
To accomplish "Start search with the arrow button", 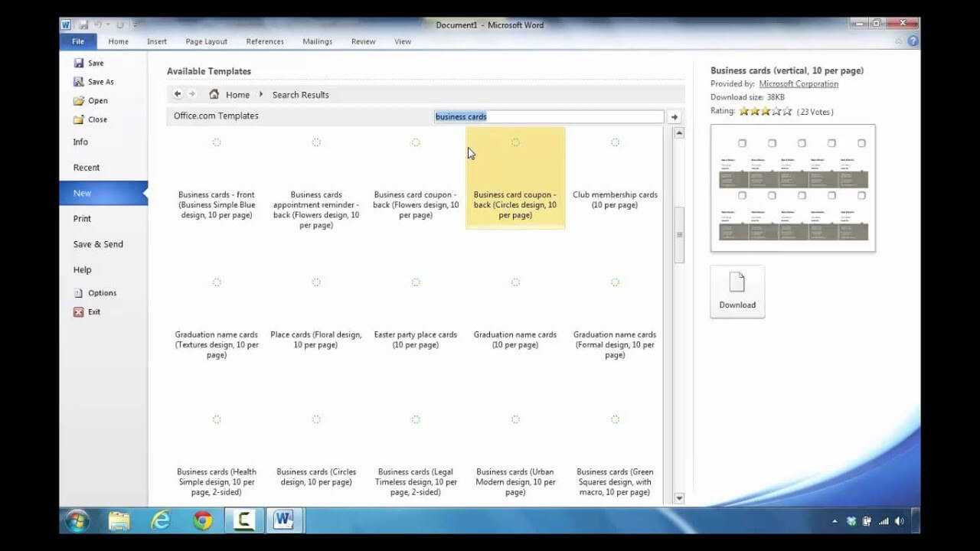I will (674, 117).
